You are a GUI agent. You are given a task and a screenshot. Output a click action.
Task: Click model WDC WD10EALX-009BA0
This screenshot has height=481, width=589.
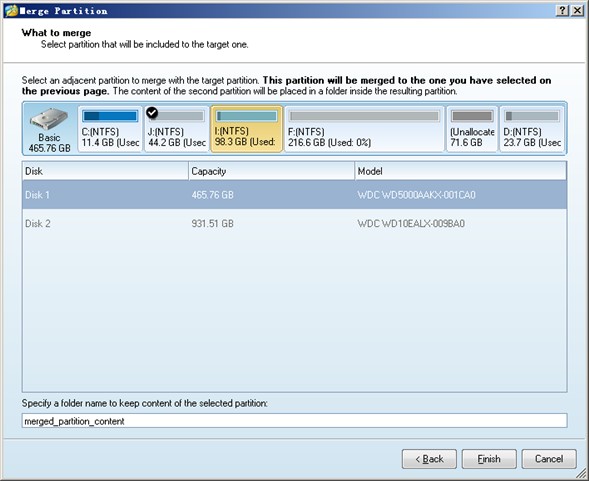[x=411, y=224]
